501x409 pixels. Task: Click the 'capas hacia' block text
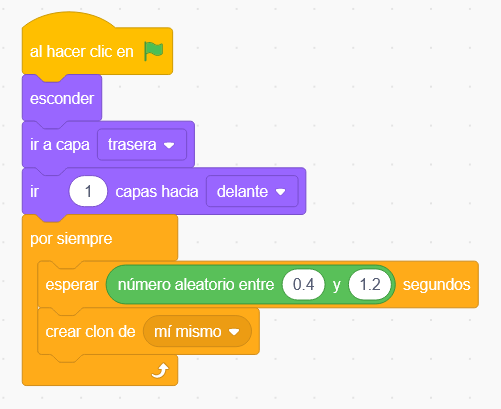(157, 192)
